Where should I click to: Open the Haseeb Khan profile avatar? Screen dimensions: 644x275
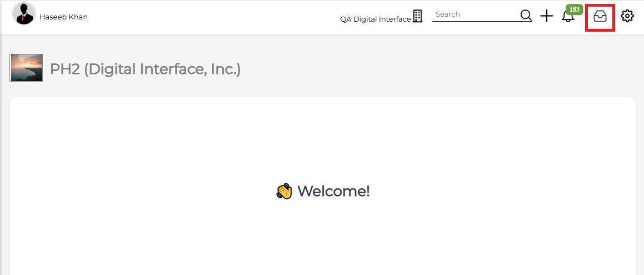tap(24, 14)
